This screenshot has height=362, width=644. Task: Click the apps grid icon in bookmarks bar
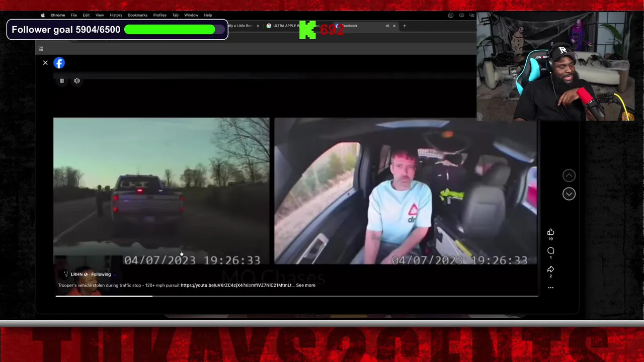41,49
